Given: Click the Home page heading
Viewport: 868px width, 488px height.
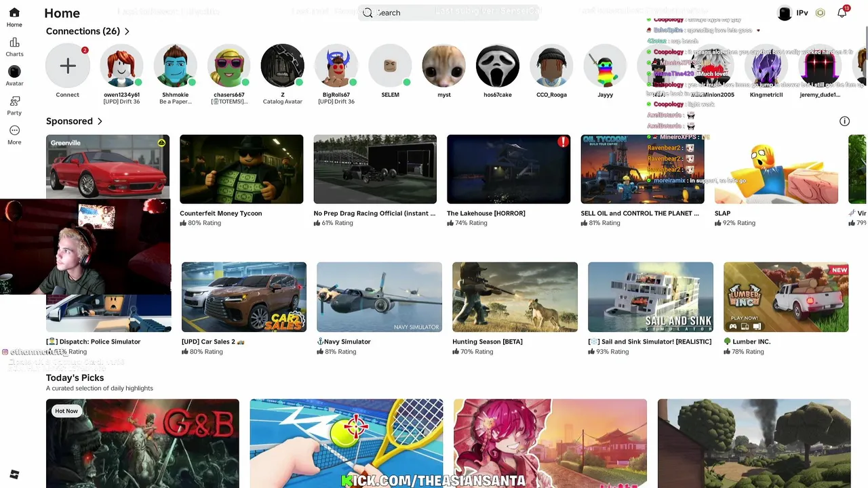Looking at the screenshot, I should [62, 13].
